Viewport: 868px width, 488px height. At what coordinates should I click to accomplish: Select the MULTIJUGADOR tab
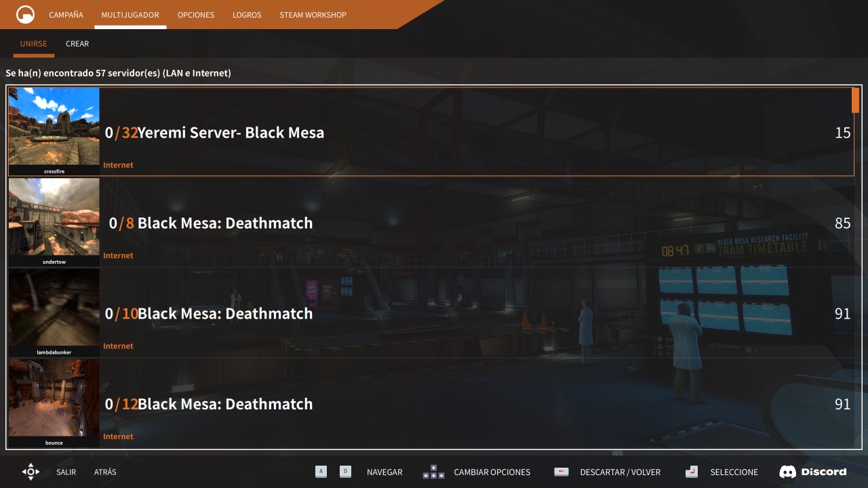point(130,15)
